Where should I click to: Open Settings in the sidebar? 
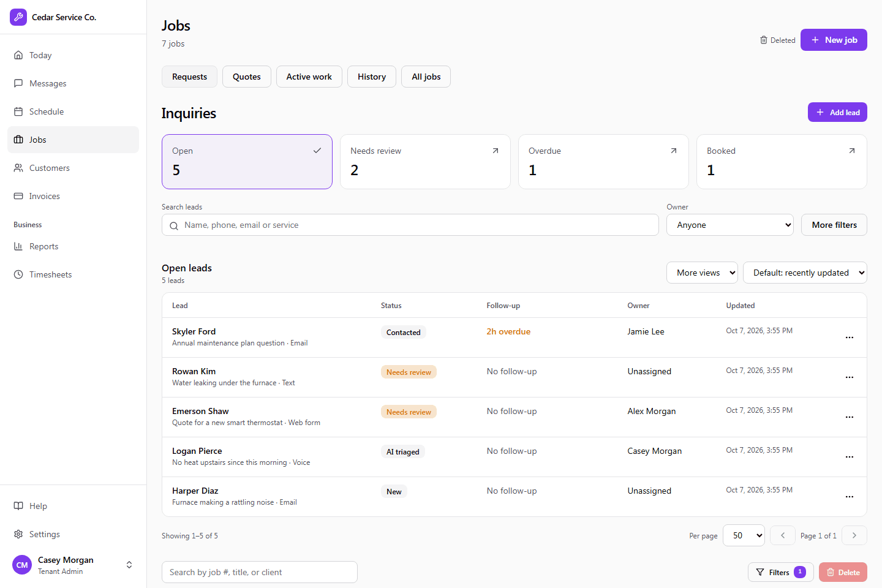coord(73,534)
